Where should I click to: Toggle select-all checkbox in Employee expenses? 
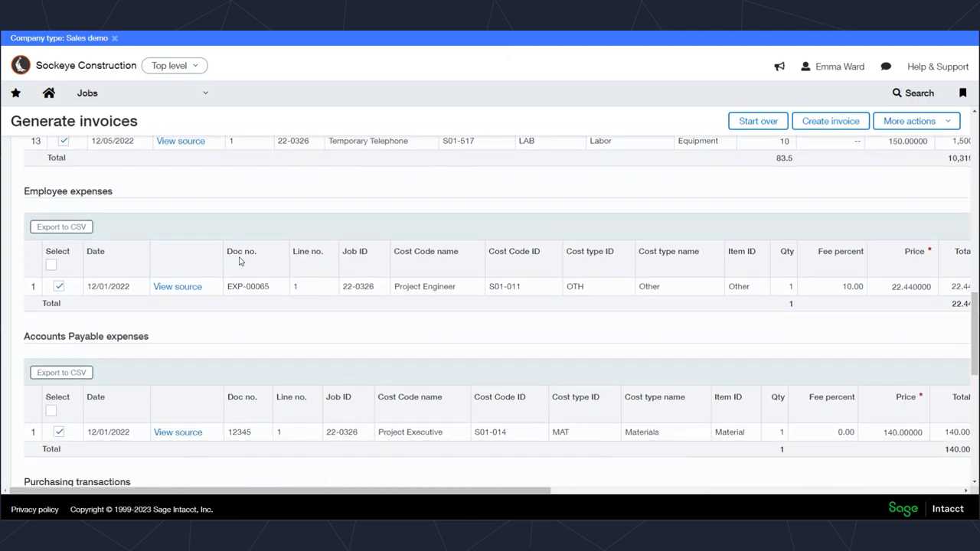coord(51,265)
